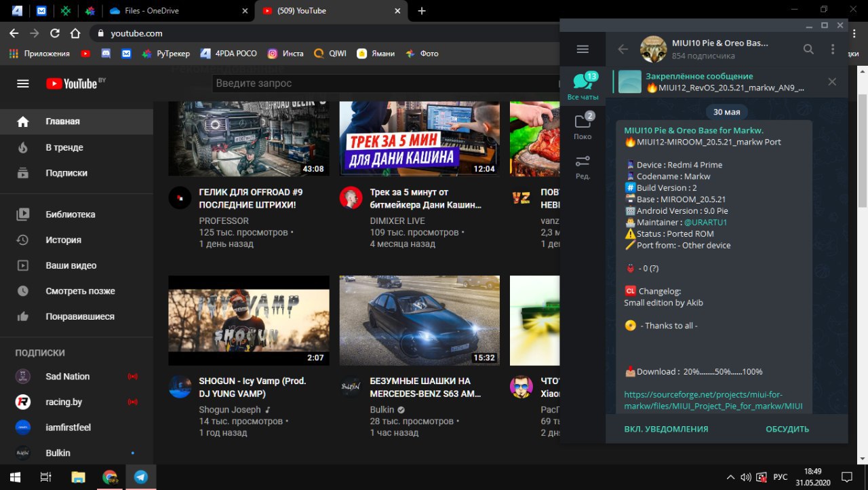Open the cat channel avatar

pyautogui.click(x=654, y=49)
